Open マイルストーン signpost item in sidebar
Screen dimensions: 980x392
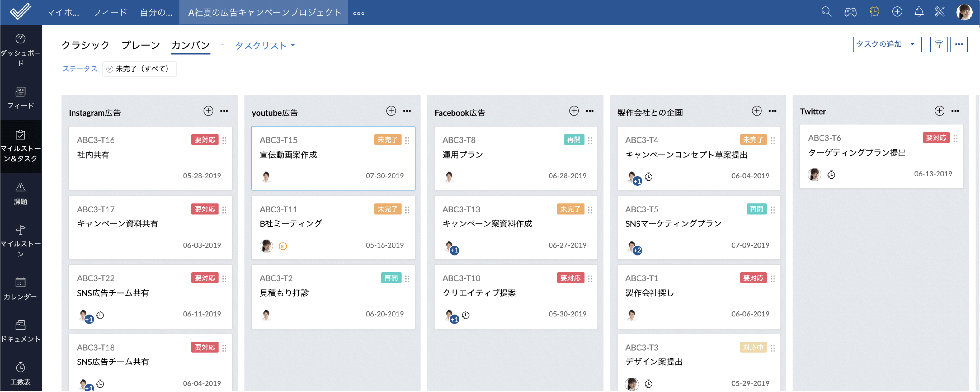(21, 241)
